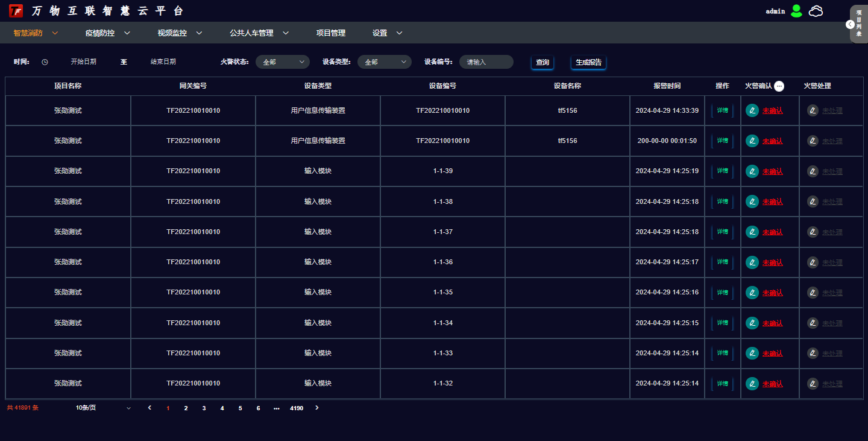Click the 网关编号 column header
This screenshot has height=441, width=868.
pos(193,86)
